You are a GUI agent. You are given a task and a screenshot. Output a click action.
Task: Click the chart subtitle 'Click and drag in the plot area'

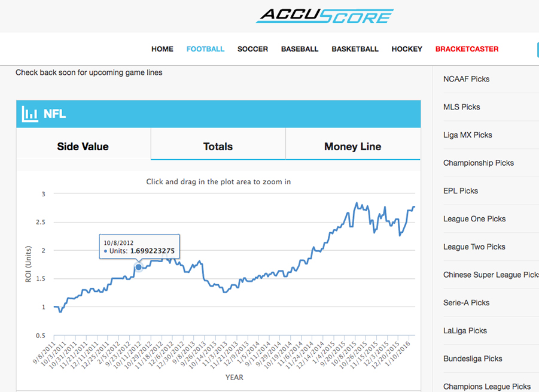tap(218, 181)
